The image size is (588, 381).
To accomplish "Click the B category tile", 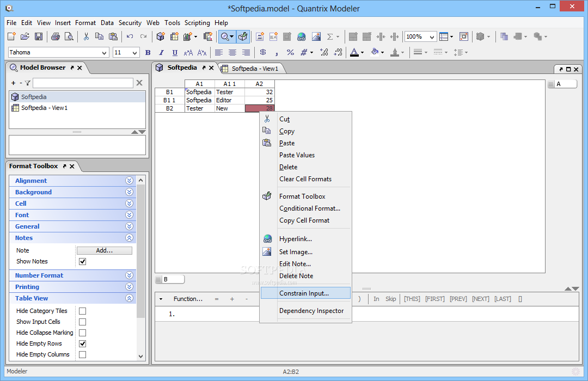I will point(170,279).
